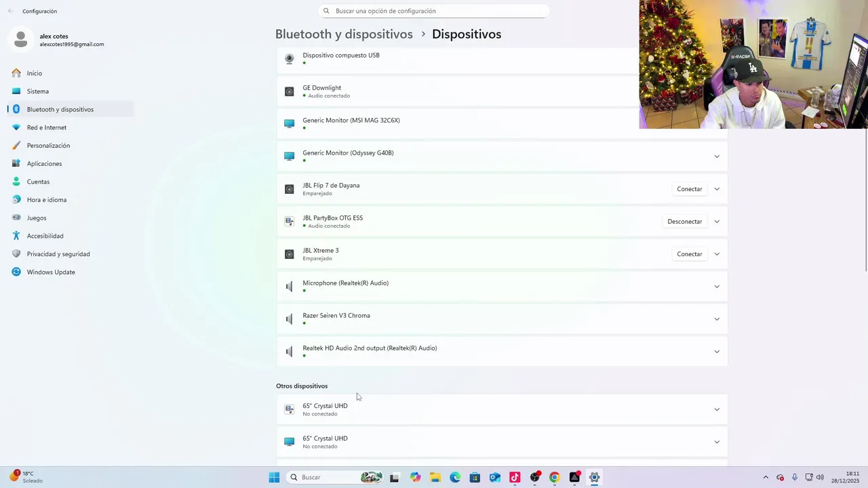Viewport: 868px width, 488px height.
Task: Open Personalización settings
Action: coord(71,145)
